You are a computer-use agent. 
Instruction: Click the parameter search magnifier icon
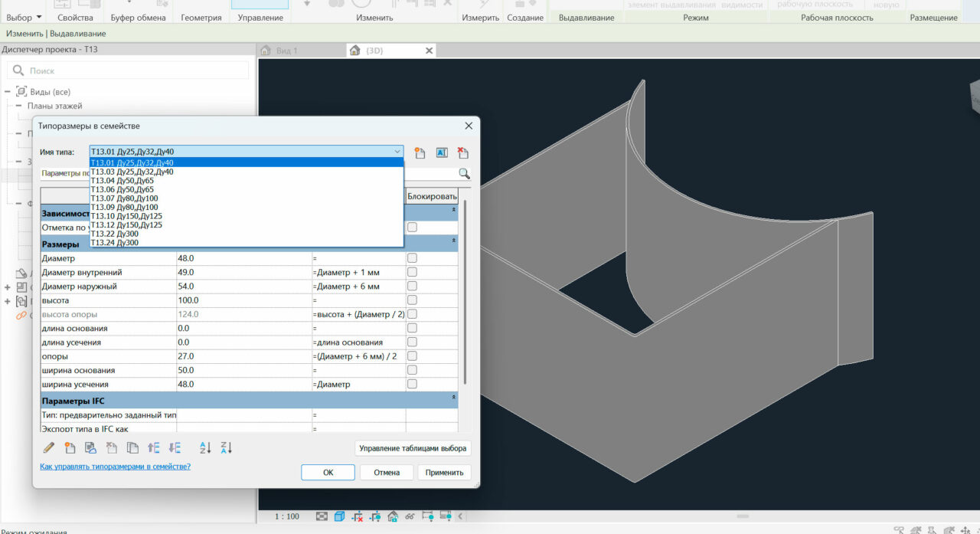click(x=464, y=174)
